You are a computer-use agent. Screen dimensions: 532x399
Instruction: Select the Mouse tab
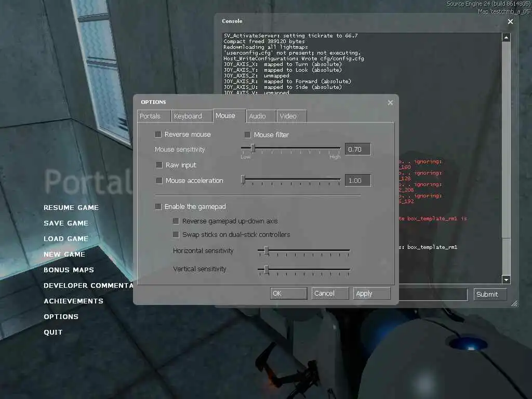[x=229, y=116]
